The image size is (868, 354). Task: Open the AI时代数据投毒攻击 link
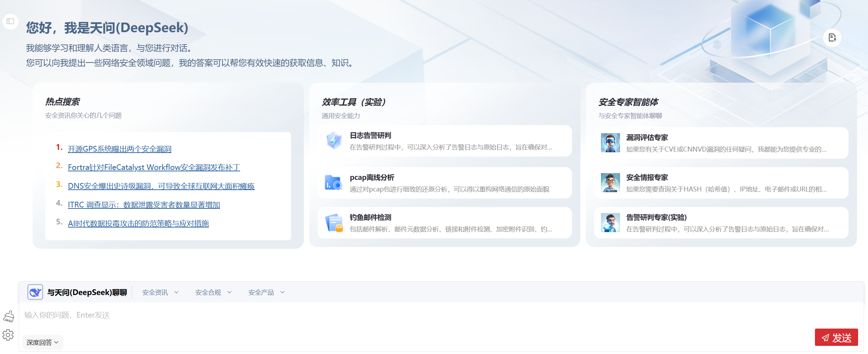tap(138, 224)
